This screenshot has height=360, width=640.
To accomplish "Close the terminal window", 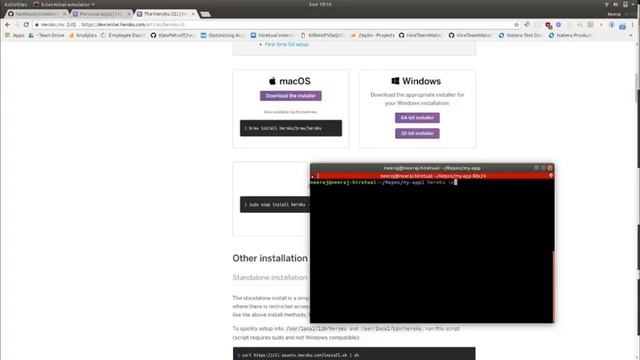I will pos(549,168).
